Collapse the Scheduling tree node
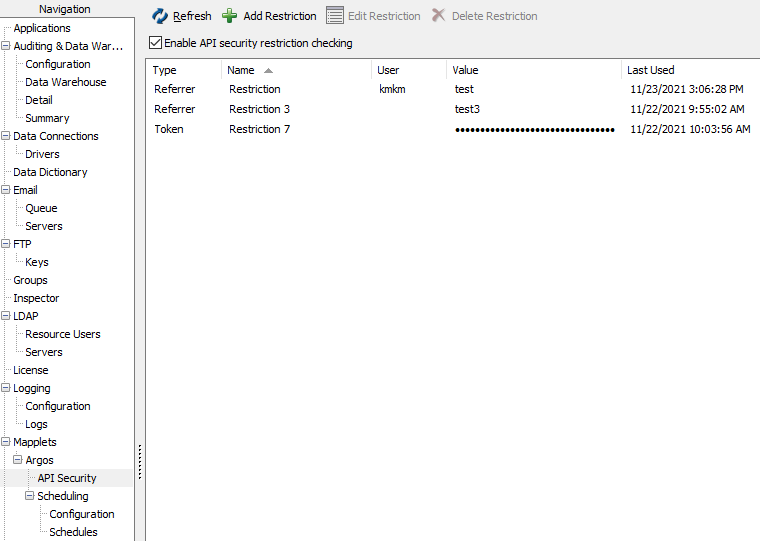 point(30,496)
